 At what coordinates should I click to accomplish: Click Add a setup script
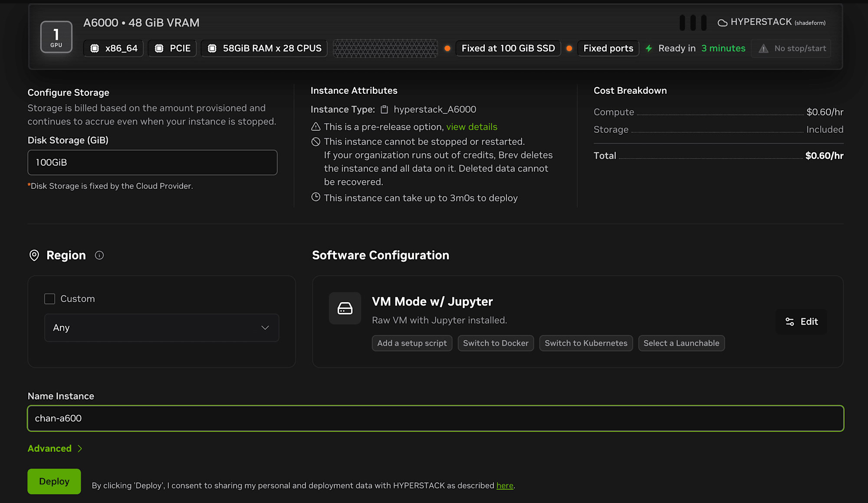[412, 343]
